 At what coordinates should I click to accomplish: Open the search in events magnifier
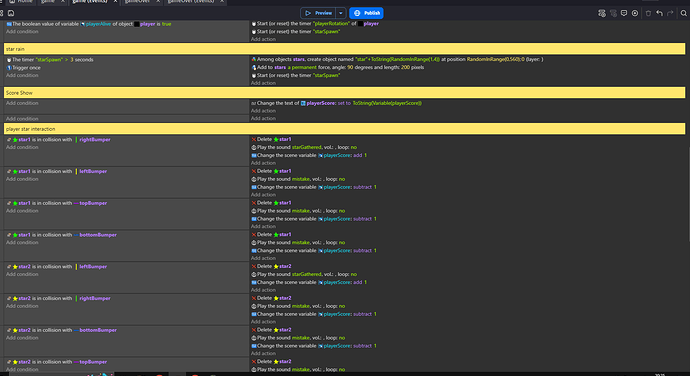[x=683, y=13]
